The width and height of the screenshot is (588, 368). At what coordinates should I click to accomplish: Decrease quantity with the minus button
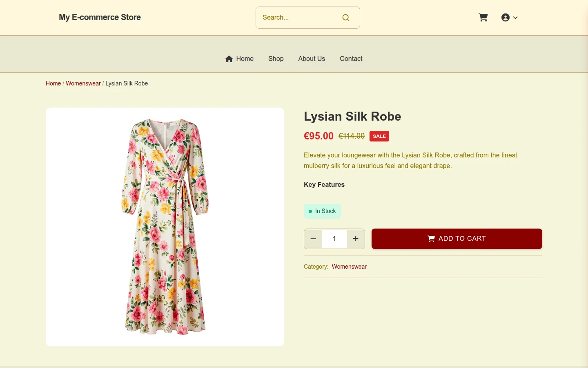coord(313,239)
